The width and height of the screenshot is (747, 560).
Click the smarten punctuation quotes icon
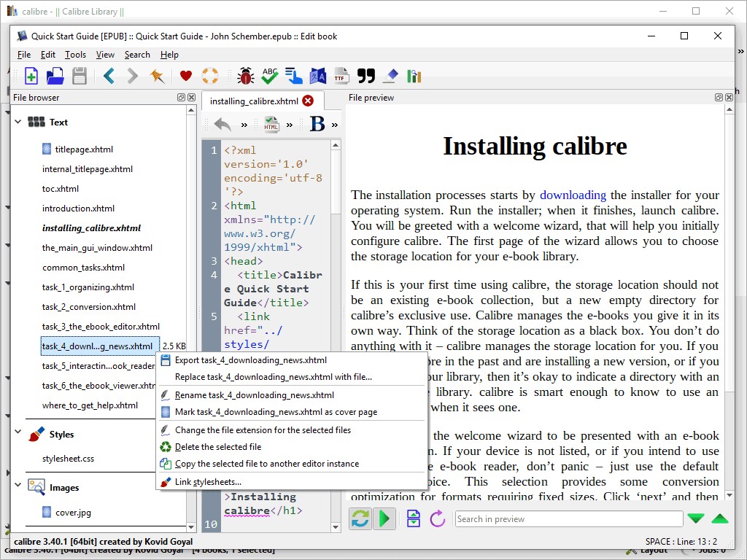(366, 76)
